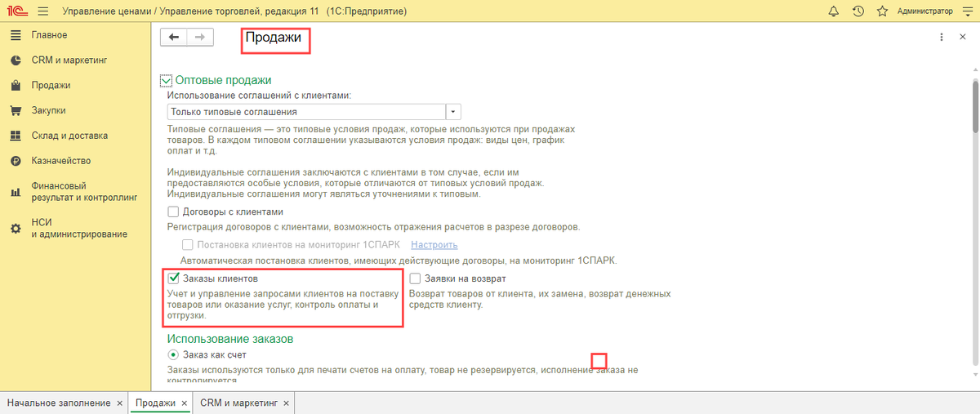Open the service menu next to Администратор
The width and height of the screenshot is (980, 414).
pos(968,11)
